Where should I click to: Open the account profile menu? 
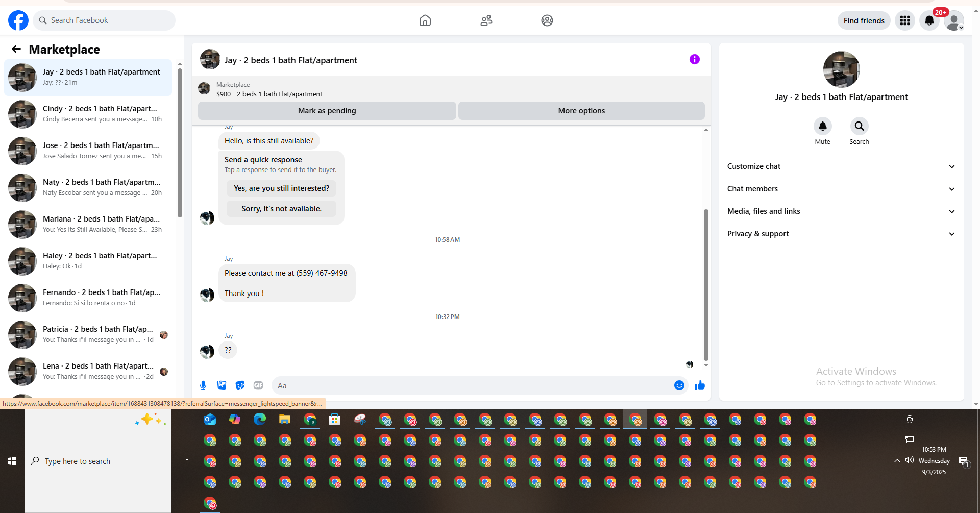pos(953,20)
